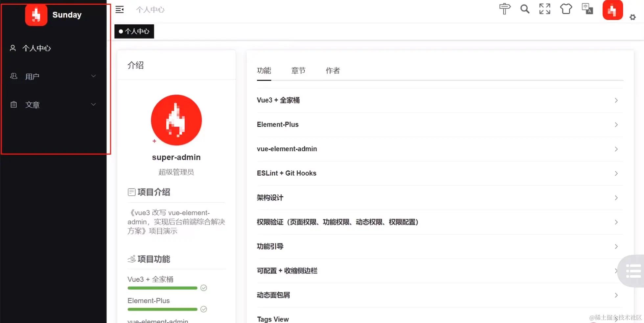Image resolution: width=644 pixels, height=323 pixels.
Task: Select the 功能 tab
Action: tap(264, 71)
